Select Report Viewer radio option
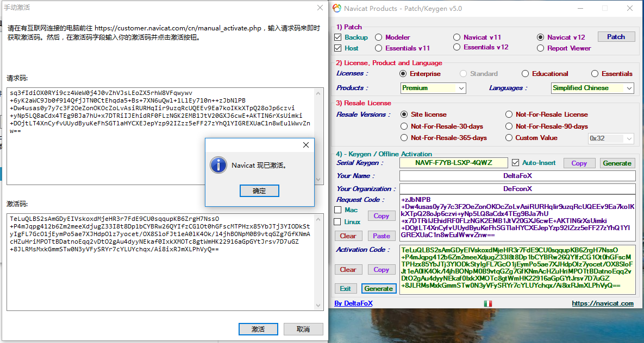Screen dimensions: 644x343 (x=541, y=48)
